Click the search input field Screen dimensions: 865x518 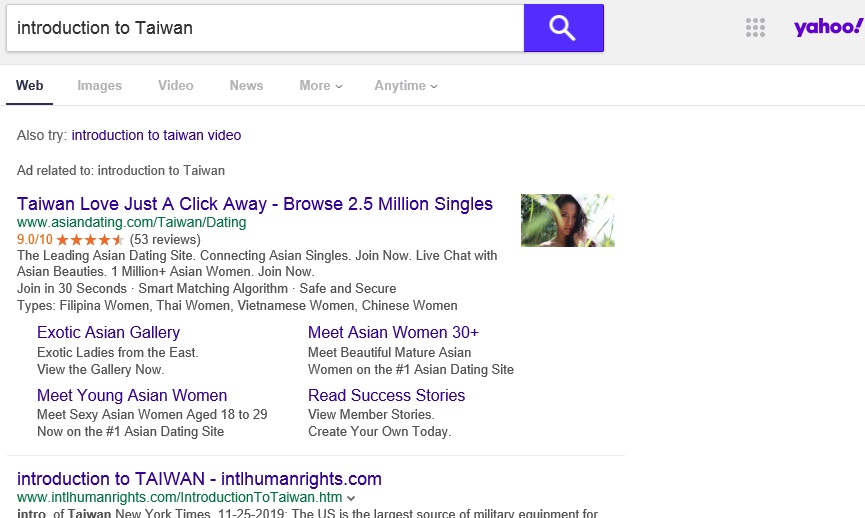(x=265, y=28)
